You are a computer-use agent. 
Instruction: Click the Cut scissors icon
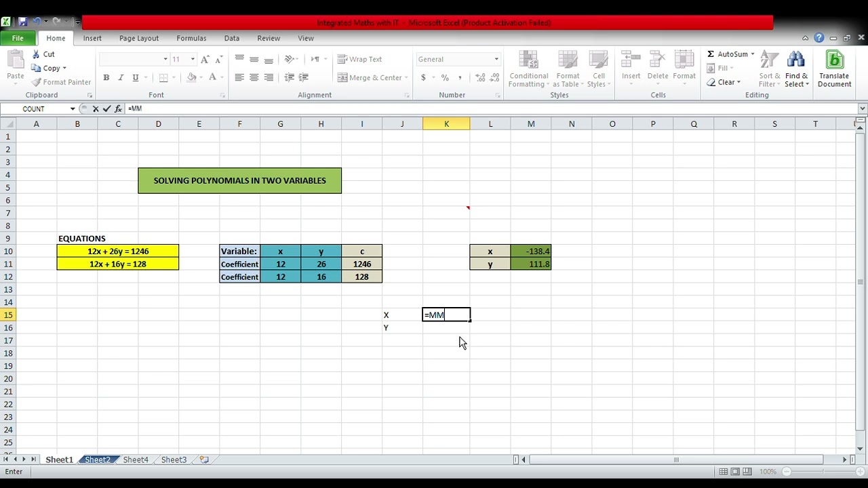click(37, 54)
